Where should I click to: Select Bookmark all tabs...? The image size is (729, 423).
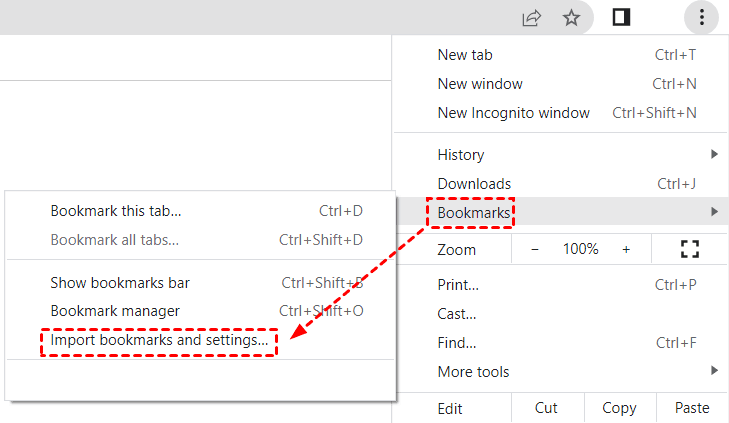[201, 240]
